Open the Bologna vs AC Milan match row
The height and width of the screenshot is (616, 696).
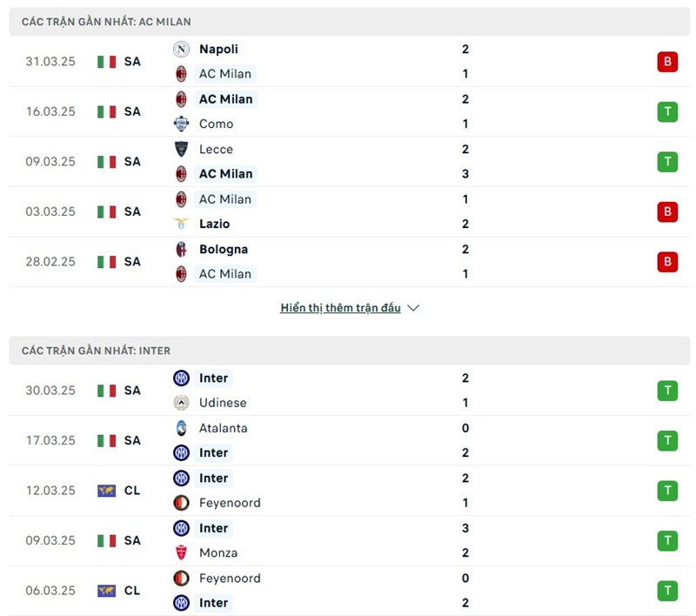[348, 262]
